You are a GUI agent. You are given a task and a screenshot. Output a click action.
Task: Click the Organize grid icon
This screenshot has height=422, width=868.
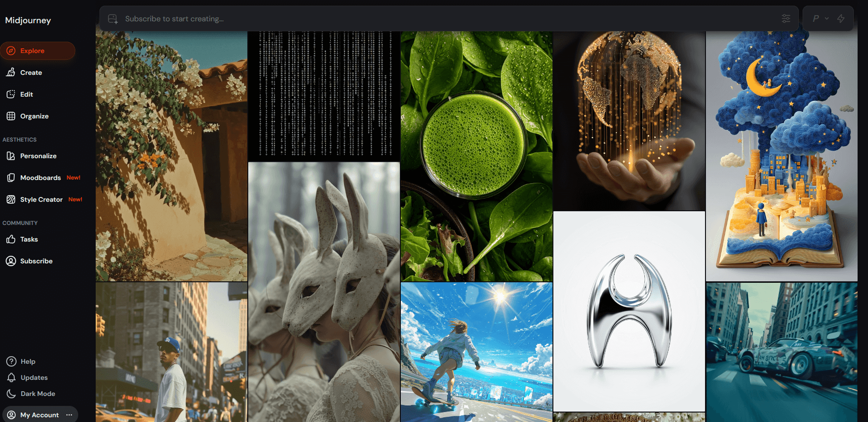pyautogui.click(x=11, y=116)
